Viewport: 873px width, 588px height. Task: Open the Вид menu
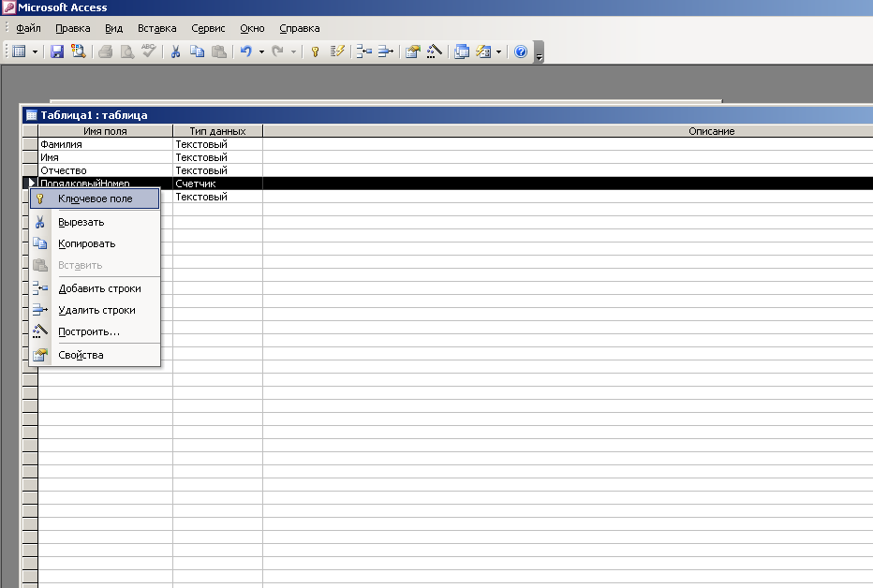(113, 28)
